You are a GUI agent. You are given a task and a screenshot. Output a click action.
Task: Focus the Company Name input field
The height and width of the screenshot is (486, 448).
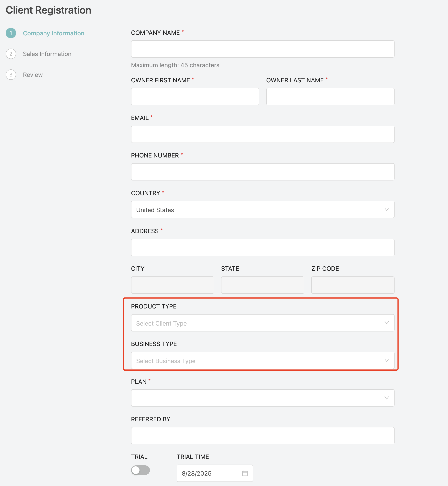pos(263,49)
